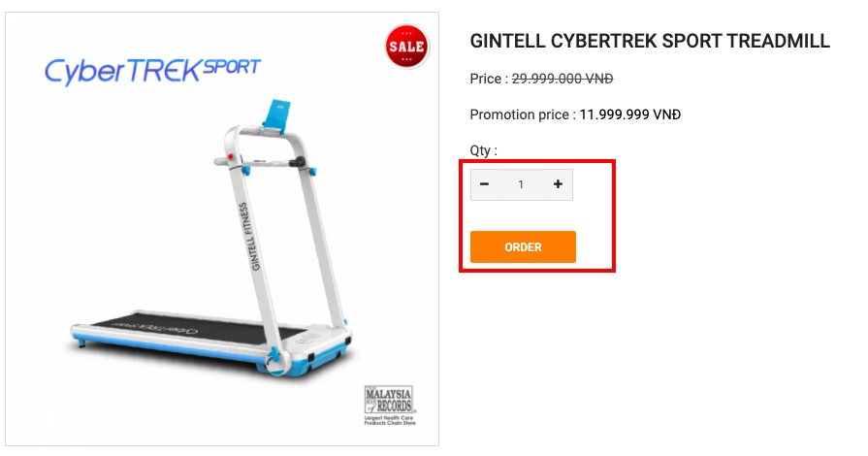Click the Qty label

click(x=484, y=150)
